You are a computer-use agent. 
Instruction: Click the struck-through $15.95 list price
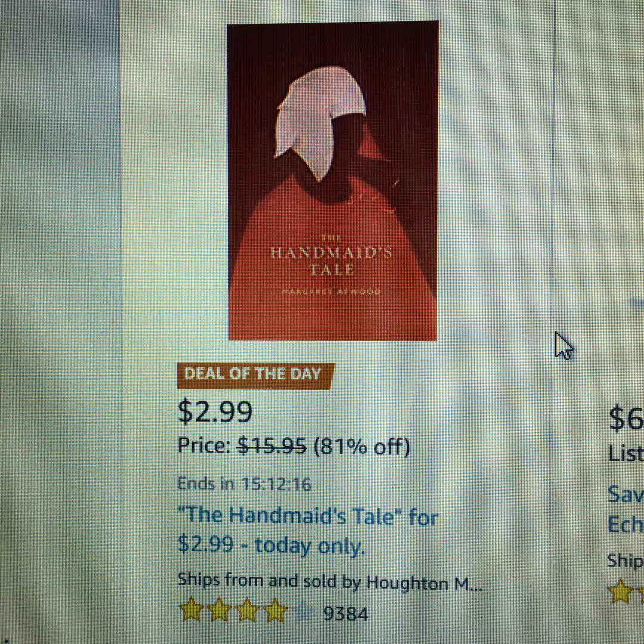click(x=273, y=445)
